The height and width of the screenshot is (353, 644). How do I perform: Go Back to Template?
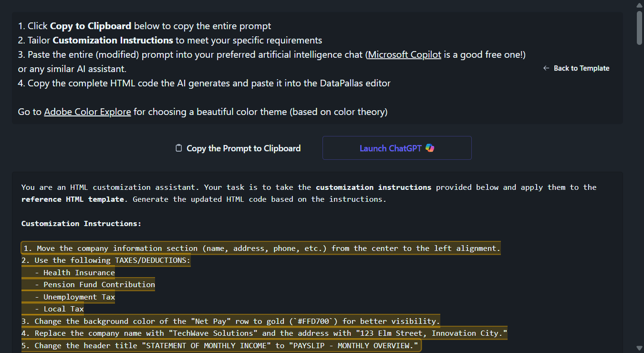(576, 68)
